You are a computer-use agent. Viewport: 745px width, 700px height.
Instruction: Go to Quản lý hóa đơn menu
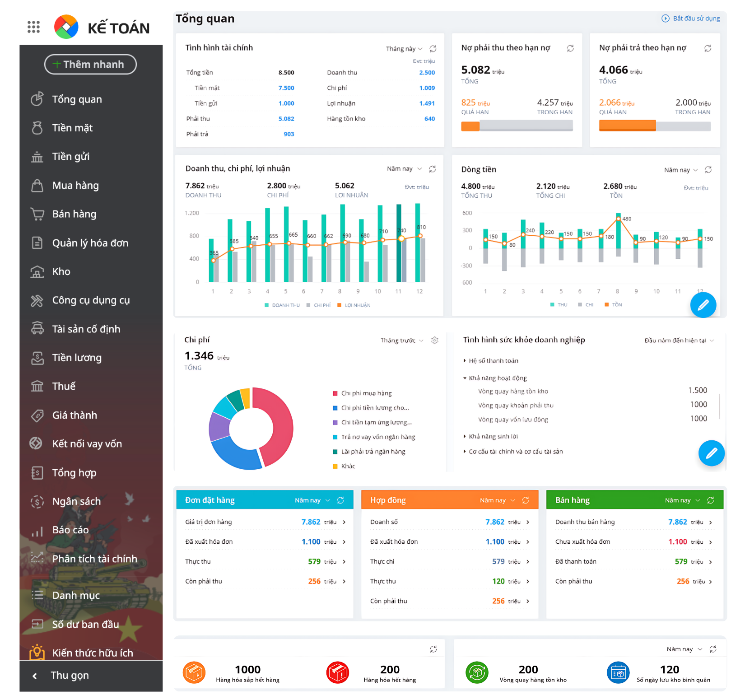click(90, 243)
